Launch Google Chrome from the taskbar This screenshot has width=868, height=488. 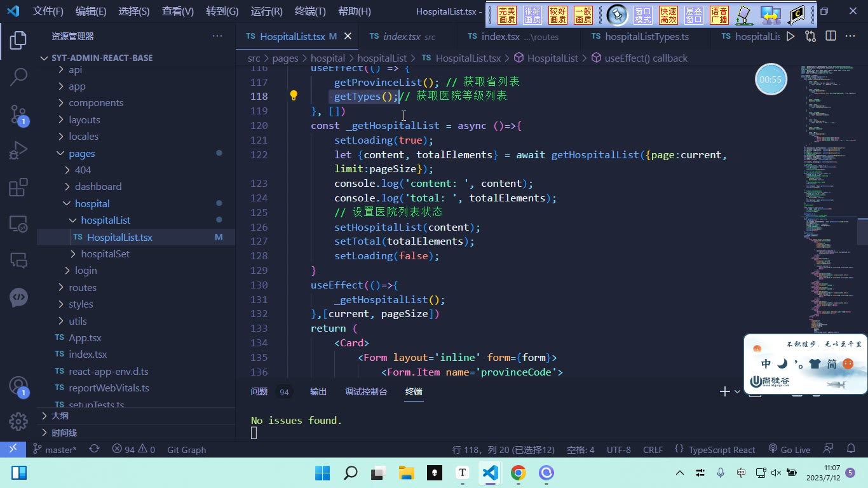pos(518,473)
